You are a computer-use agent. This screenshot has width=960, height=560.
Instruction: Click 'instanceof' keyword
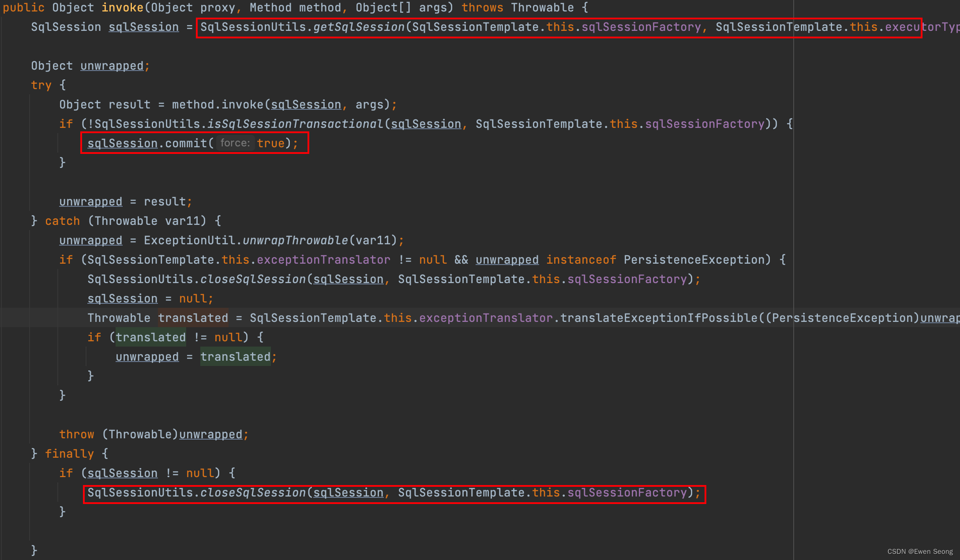[x=581, y=260]
